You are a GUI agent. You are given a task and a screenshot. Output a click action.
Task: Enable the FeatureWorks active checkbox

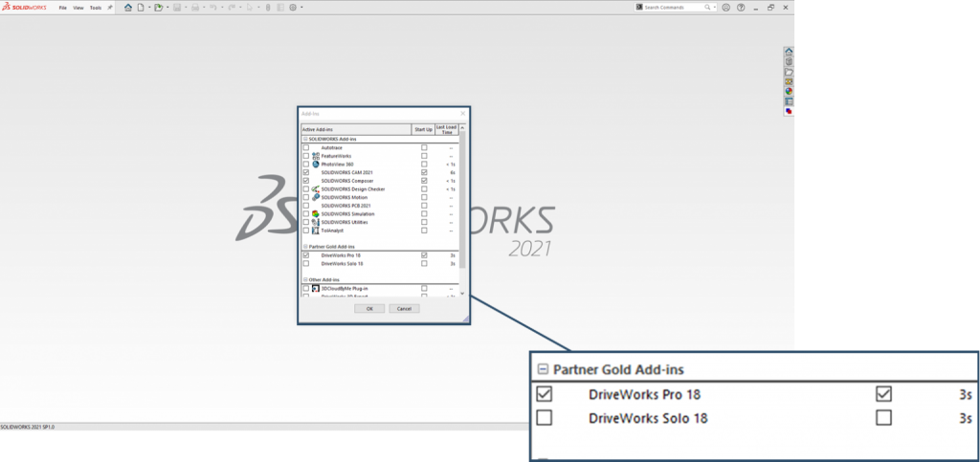point(305,156)
